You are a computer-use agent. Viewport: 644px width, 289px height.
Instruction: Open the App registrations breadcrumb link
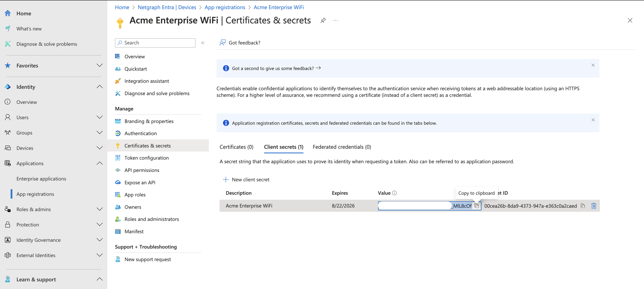pos(225,7)
